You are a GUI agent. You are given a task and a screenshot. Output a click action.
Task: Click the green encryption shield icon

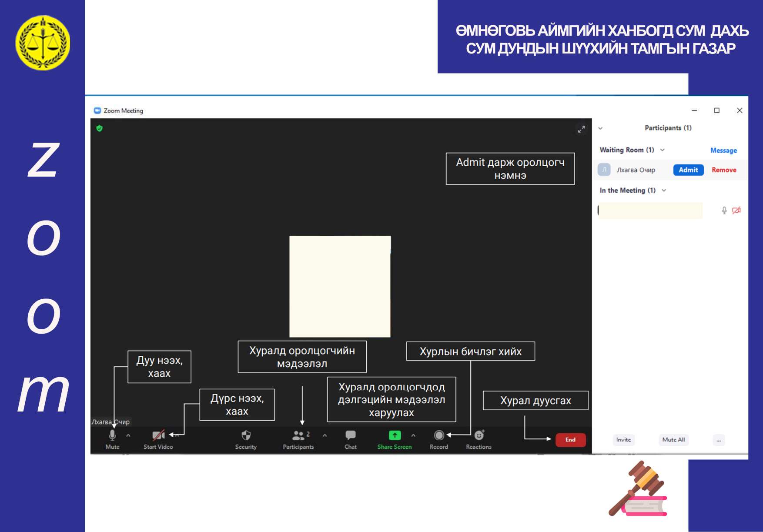click(100, 128)
